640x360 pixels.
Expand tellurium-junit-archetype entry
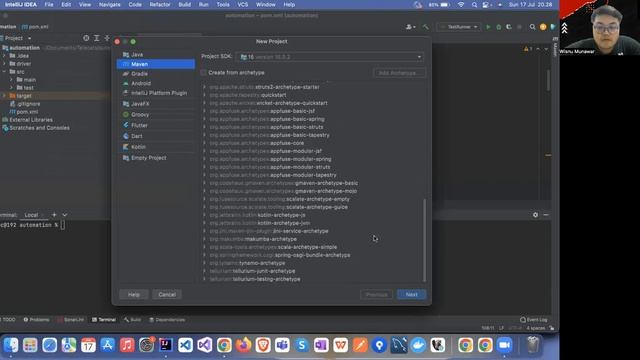(x=204, y=271)
